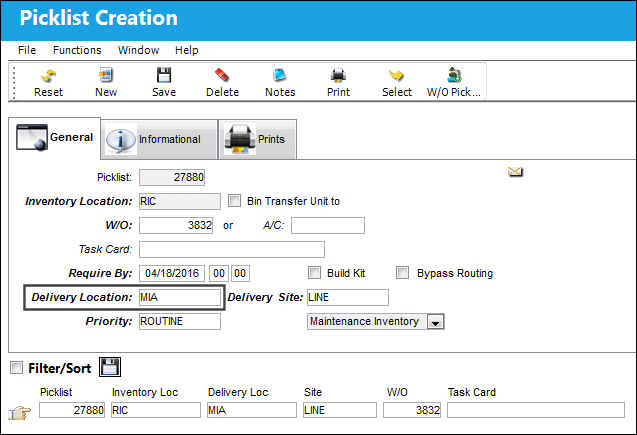The height and width of the screenshot is (435, 637).
Task: Check Bin Transfer Unit to
Action: (x=234, y=201)
